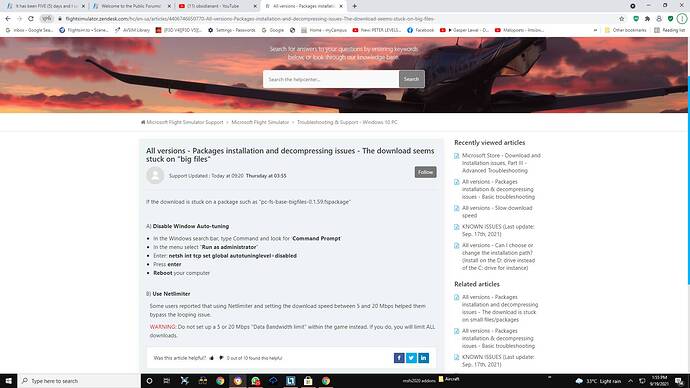
Task: Open the Home - myCampus bookmark
Action: 324,30
